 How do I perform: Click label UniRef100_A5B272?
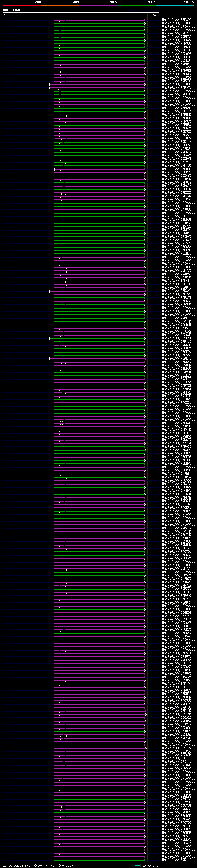click(x=177, y=135)
